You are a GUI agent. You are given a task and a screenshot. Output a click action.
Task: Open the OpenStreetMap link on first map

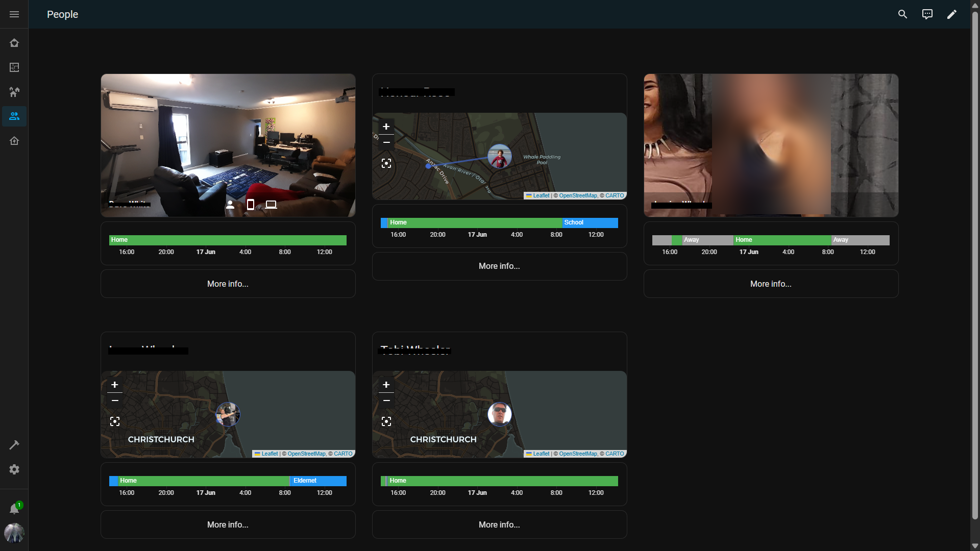[x=578, y=196]
